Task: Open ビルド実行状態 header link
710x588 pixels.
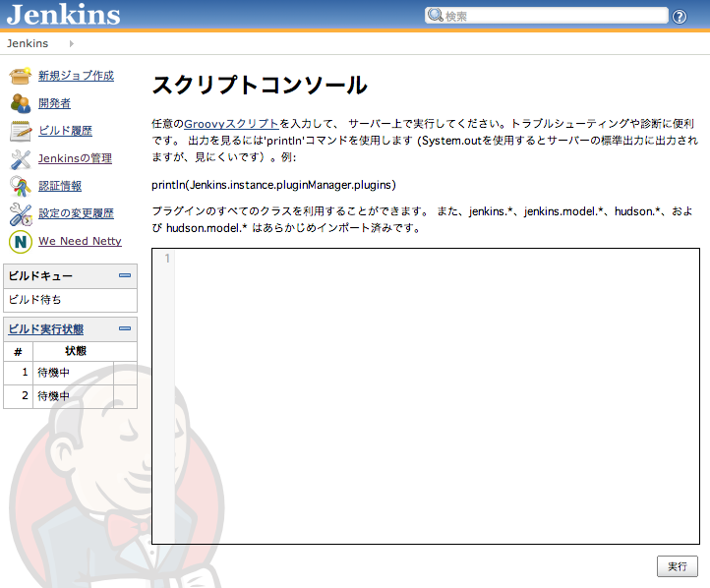Action: (46, 329)
